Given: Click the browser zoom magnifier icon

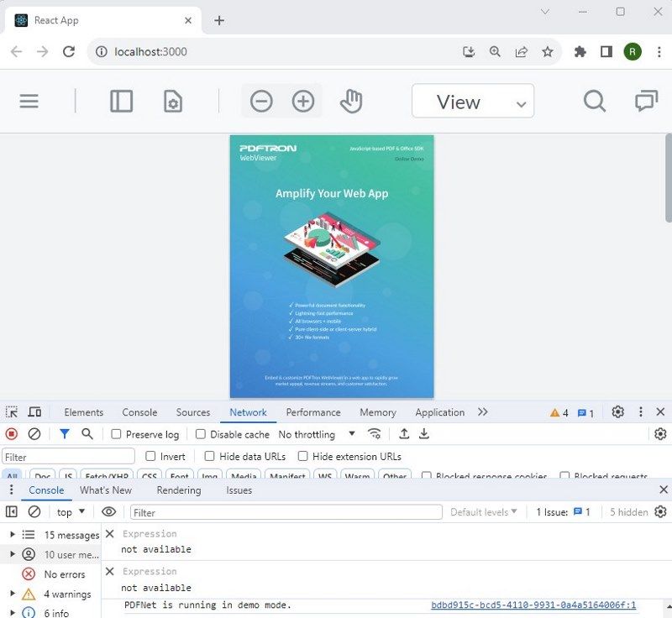Looking at the screenshot, I should click(495, 52).
